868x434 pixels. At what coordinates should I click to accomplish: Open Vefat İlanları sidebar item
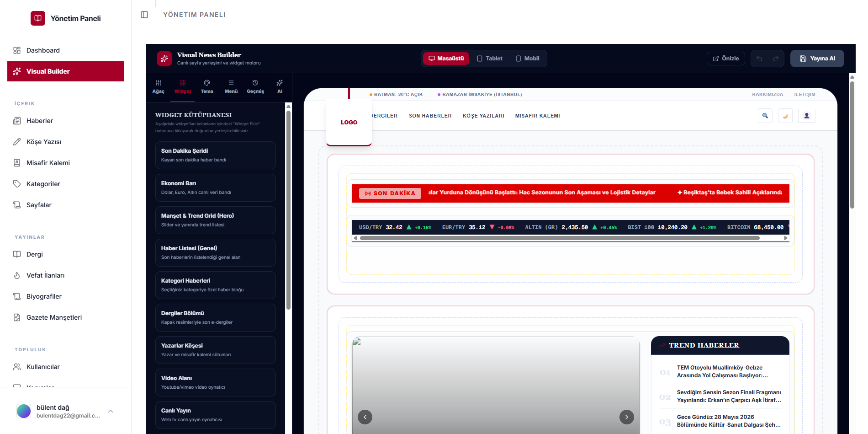tap(65, 275)
